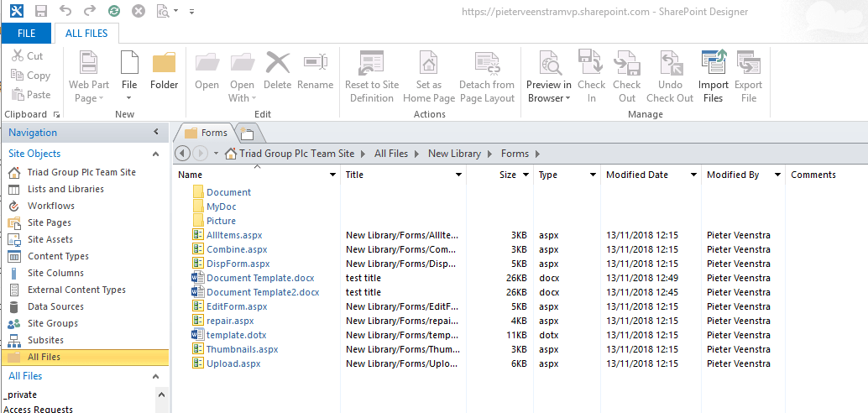The width and height of the screenshot is (868, 413).
Task: Click the new tab icon beside Forms
Action: pyautogui.click(x=247, y=133)
